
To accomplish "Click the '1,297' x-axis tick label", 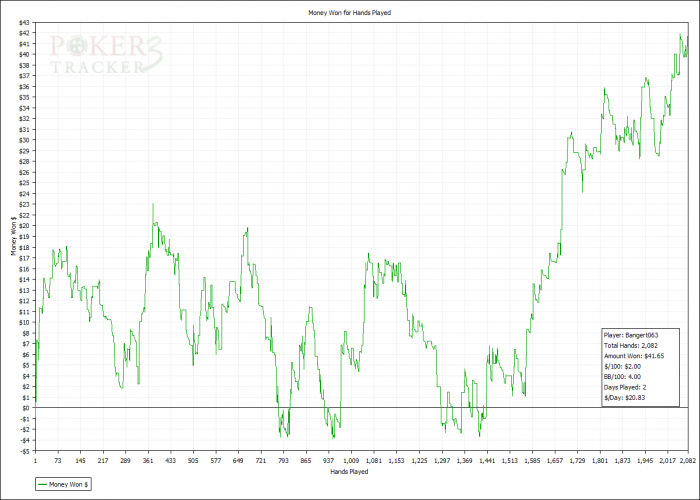I will tap(442, 461).
